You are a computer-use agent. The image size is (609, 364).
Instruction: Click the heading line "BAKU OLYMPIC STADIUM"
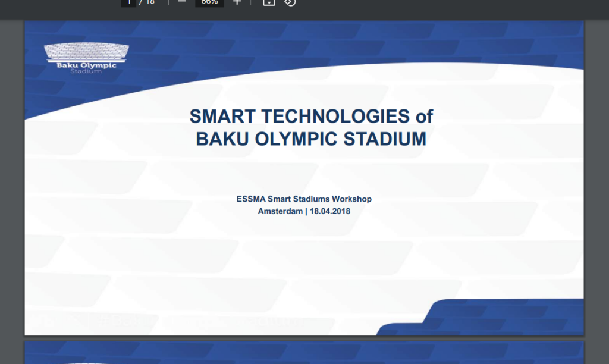[311, 139]
